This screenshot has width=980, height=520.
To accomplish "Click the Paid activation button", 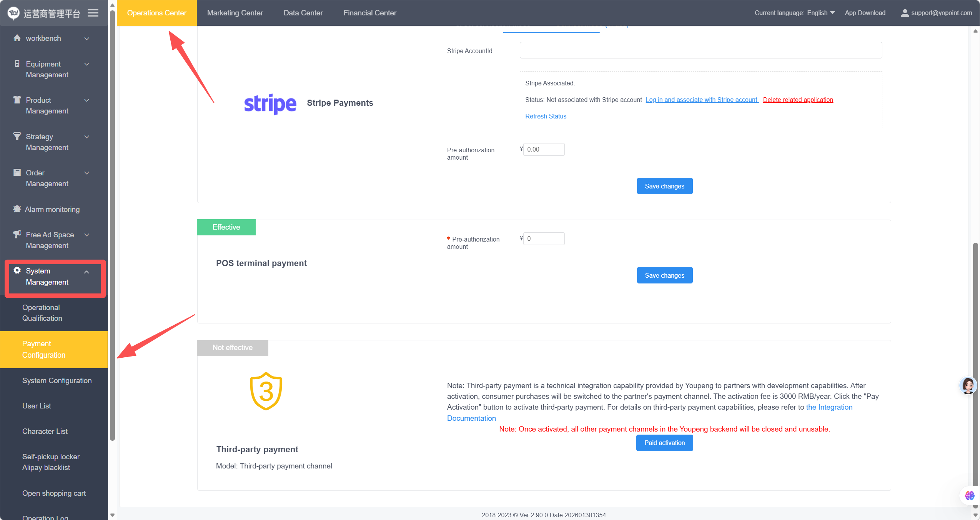I will pyautogui.click(x=664, y=443).
